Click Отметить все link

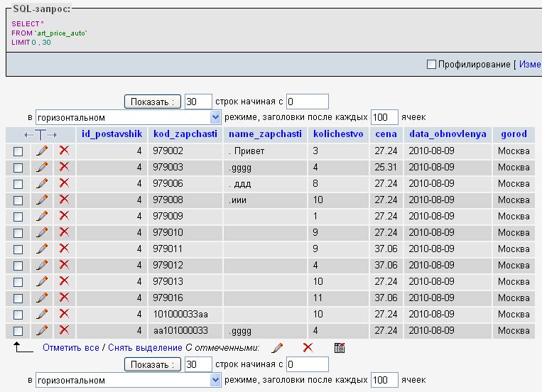pos(71,347)
